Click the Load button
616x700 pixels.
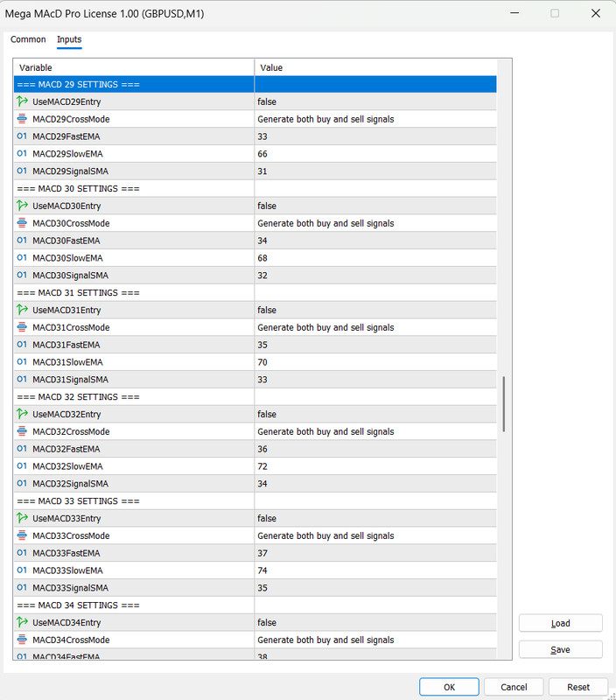pos(561,623)
